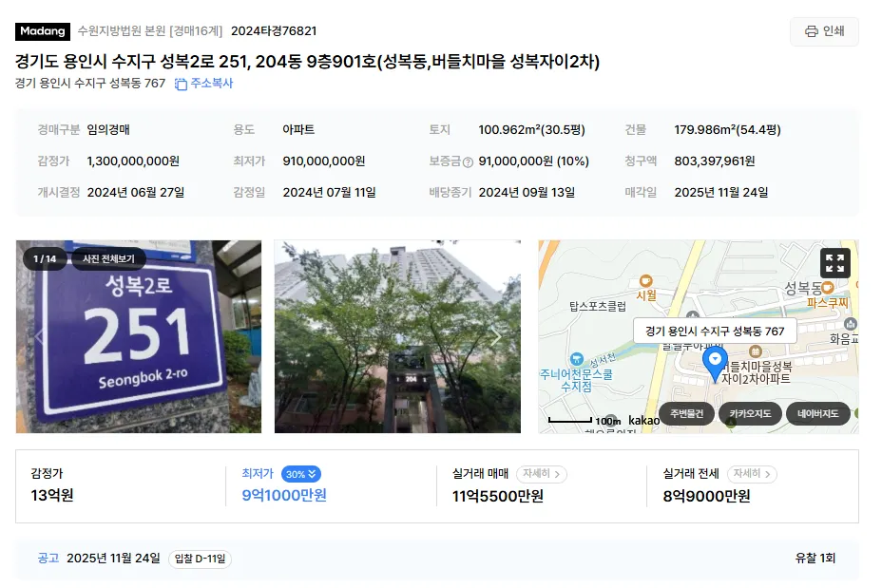Open 실거래 전세 자세히 details
The height and width of the screenshot is (588, 882).
coord(752,474)
